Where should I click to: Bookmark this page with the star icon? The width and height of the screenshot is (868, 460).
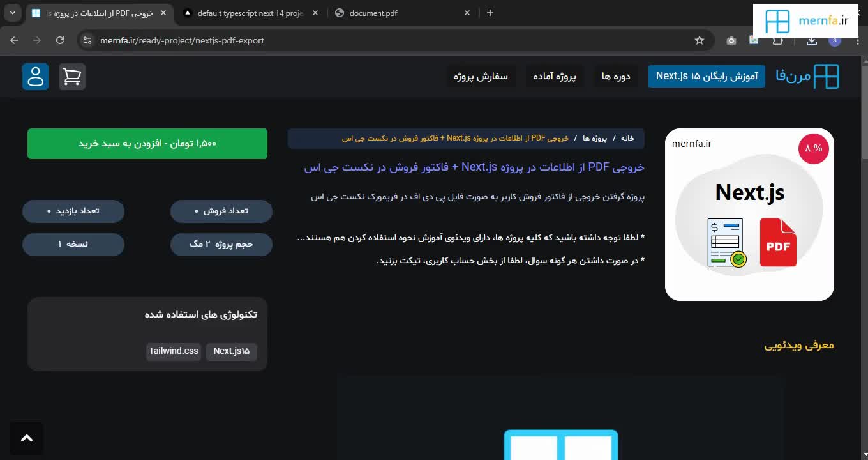coord(700,40)
